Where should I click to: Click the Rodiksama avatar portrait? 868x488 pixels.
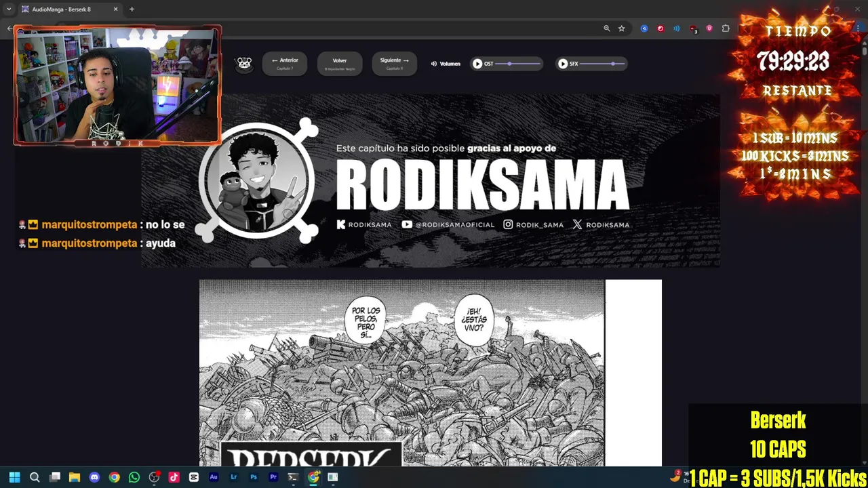(x=257, y=180)
